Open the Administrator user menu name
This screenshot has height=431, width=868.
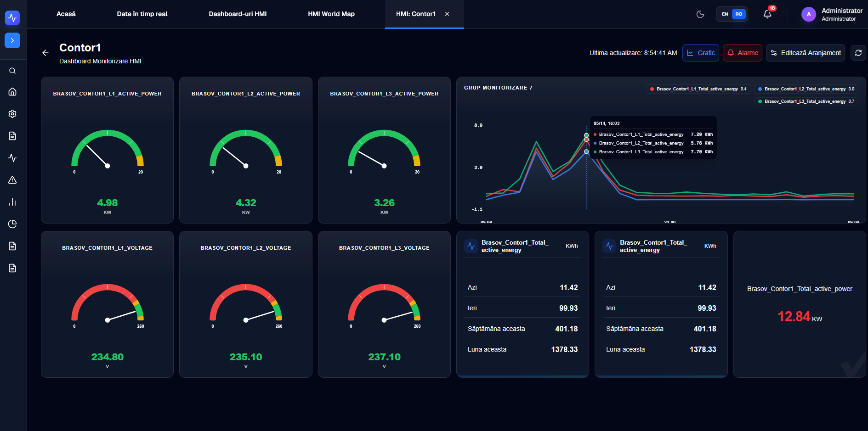[x=842, y=11]
